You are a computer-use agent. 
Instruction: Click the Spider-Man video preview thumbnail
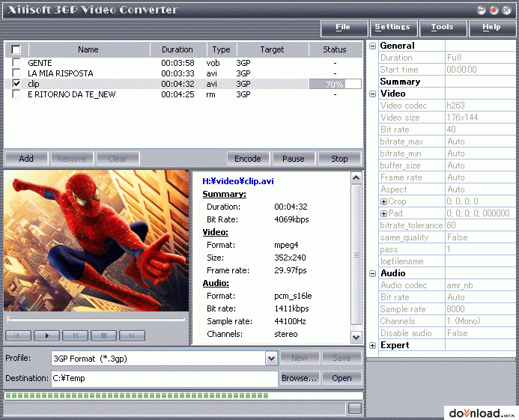pyautogui.click(x=97, y=240)
